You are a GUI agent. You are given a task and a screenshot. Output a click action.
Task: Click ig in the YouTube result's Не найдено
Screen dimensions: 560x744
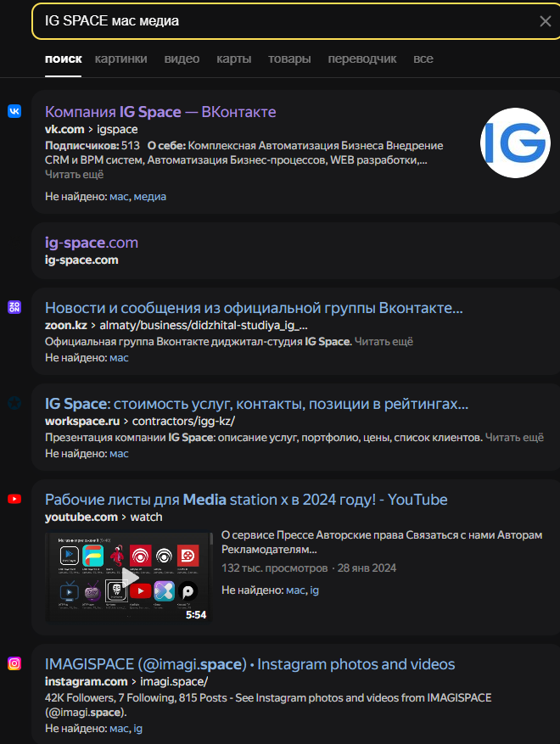point(314,590)
